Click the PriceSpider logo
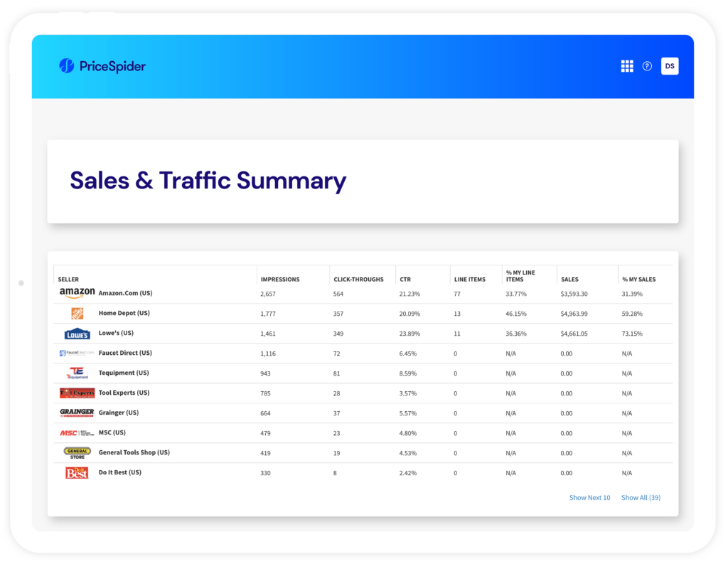 pyautogui.click(x=102, y=66)
